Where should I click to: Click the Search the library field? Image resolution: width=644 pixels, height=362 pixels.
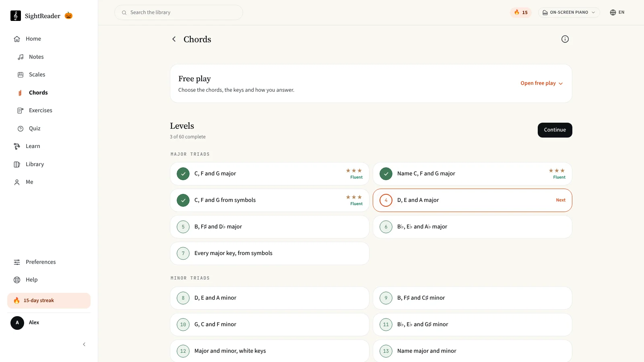[x=179, y=12]
